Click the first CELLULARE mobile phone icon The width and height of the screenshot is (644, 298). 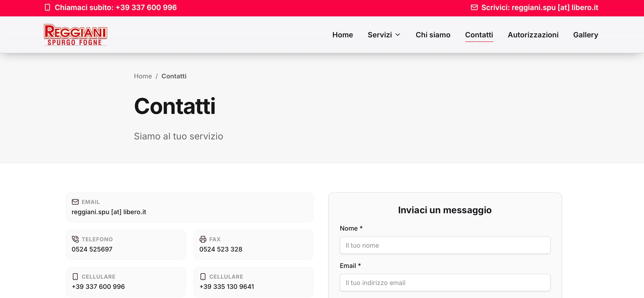coord(75,277)
